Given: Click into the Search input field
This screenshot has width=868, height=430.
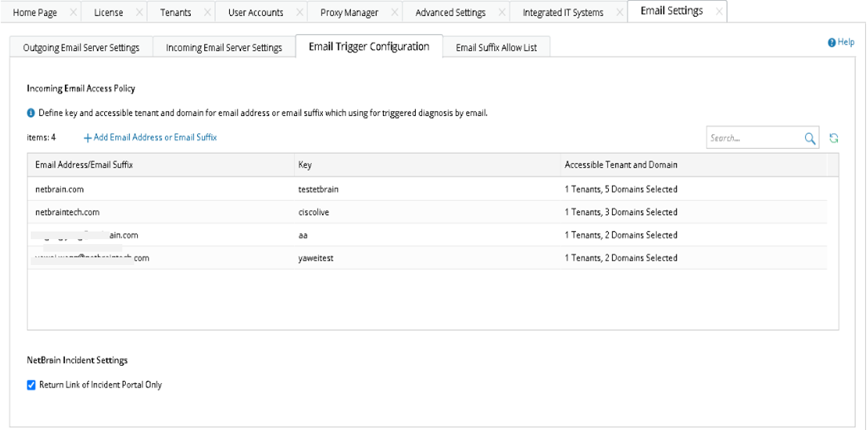Looking at the screenshot, I should tap(753, 138).
